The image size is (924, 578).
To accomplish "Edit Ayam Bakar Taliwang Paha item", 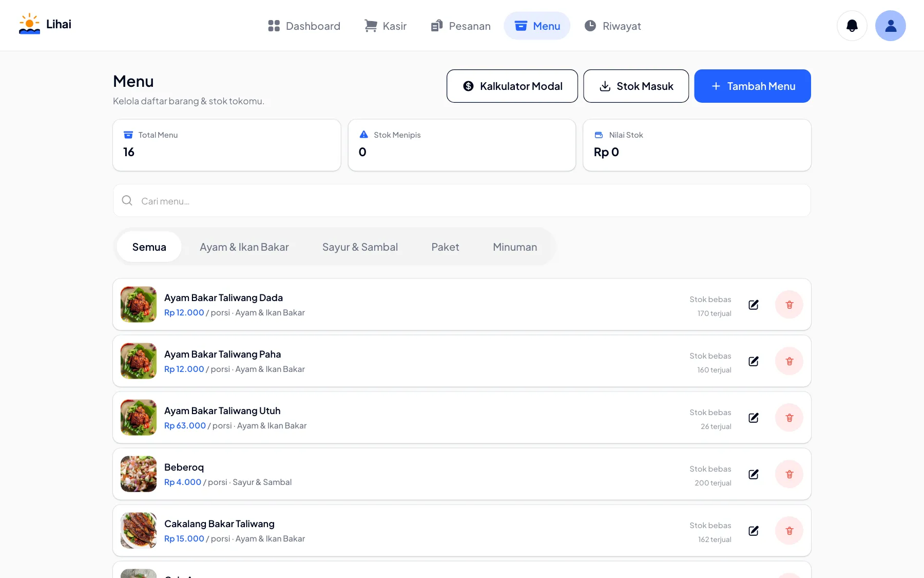I will (x=754, y=361).
